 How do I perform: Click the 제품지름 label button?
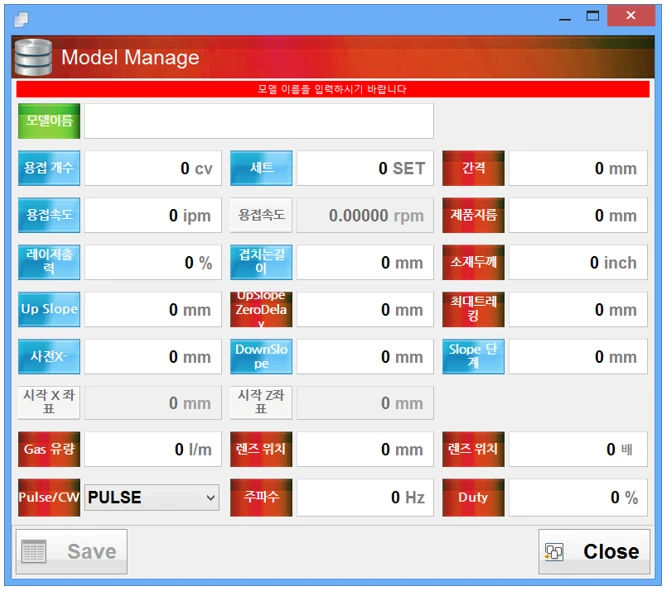tap(473, 215)
